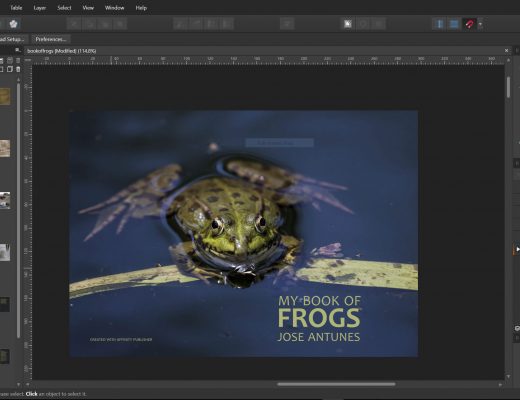Open the View menu
The width and height of the screenshot is (520, 400).
88,8
